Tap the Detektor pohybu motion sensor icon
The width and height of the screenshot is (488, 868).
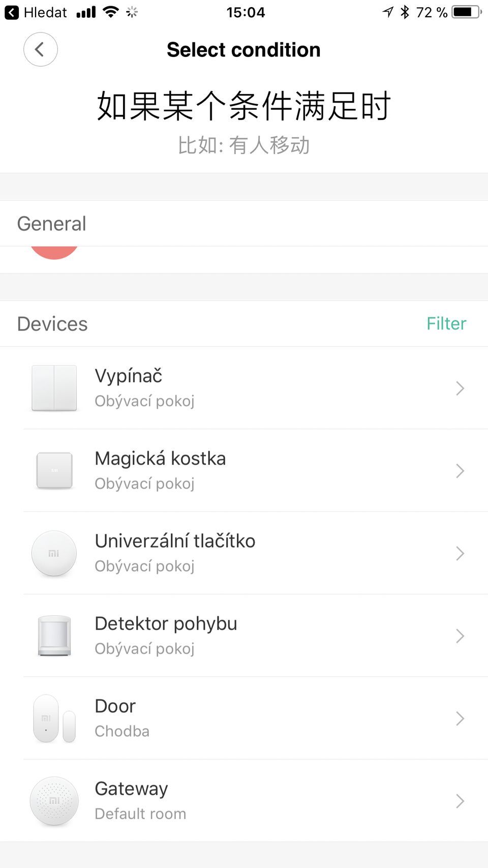coord(54,636)
